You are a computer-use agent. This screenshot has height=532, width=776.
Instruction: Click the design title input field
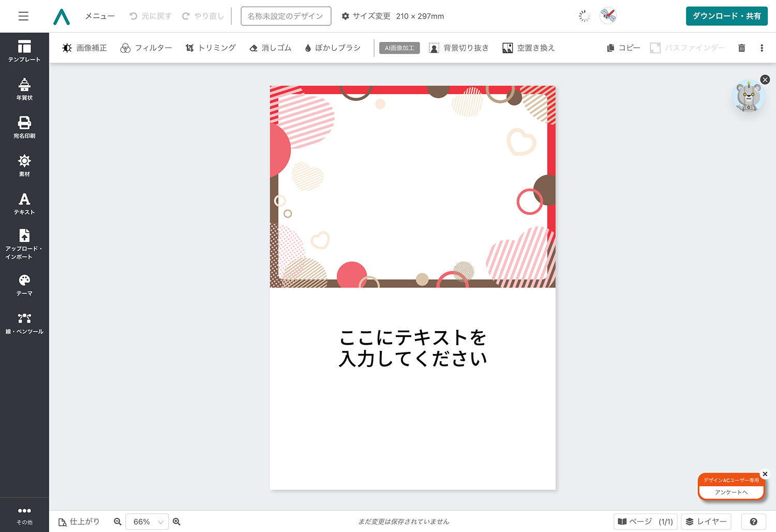point(286,16)
